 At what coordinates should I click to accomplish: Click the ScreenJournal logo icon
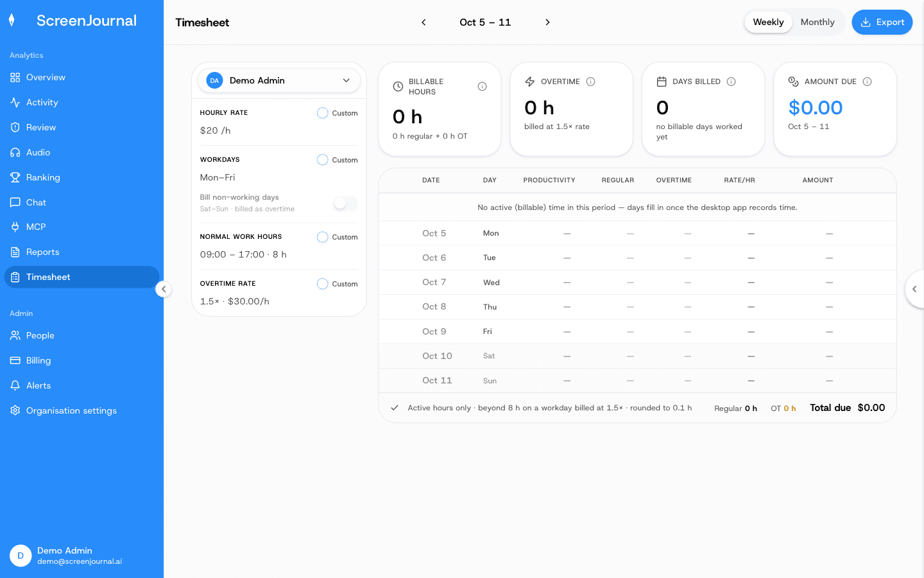pos(12,21)
